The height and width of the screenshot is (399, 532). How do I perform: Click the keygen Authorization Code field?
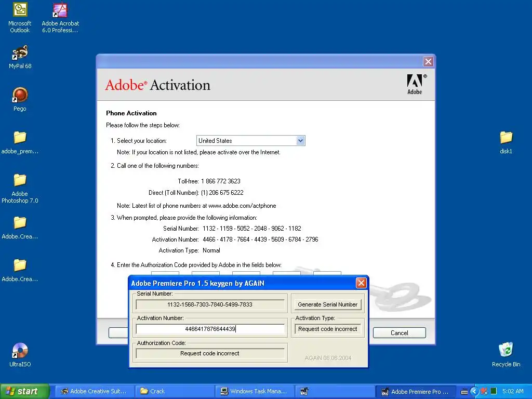[x=210, y=353]
